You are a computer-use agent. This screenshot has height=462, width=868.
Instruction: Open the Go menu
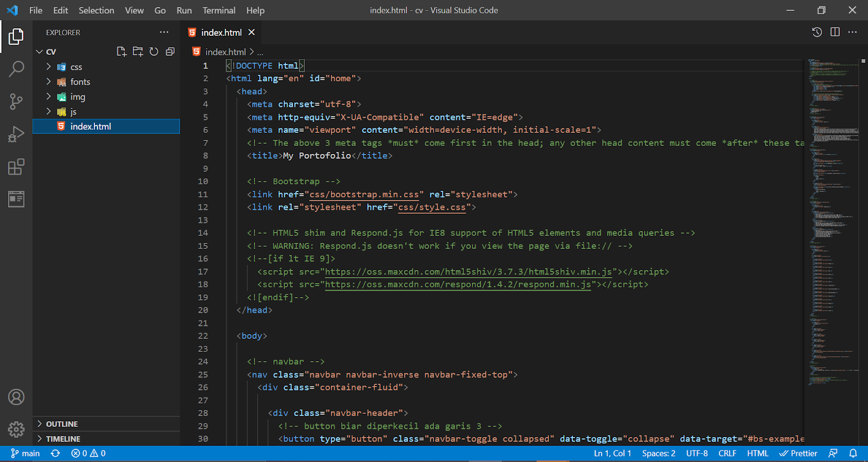(160, 10)
